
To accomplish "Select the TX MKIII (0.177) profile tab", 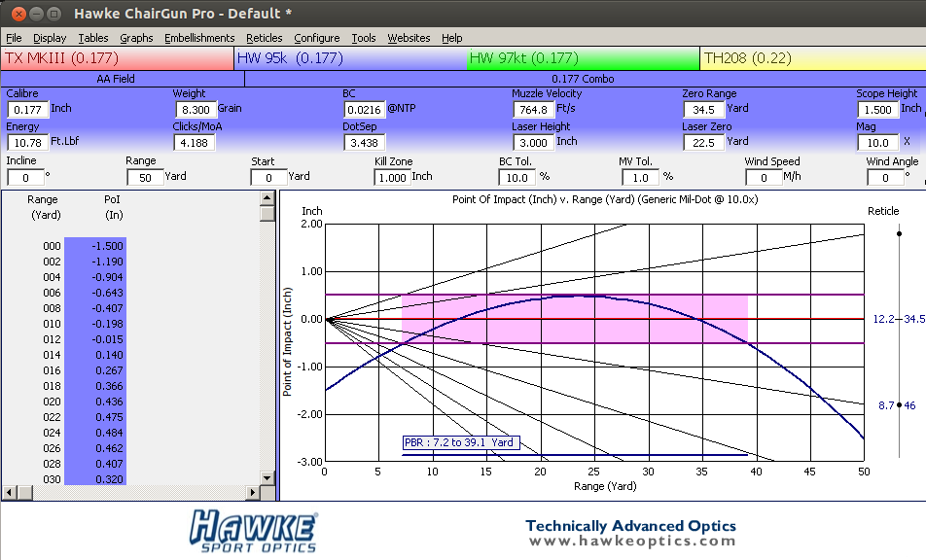I will (117, 58).
